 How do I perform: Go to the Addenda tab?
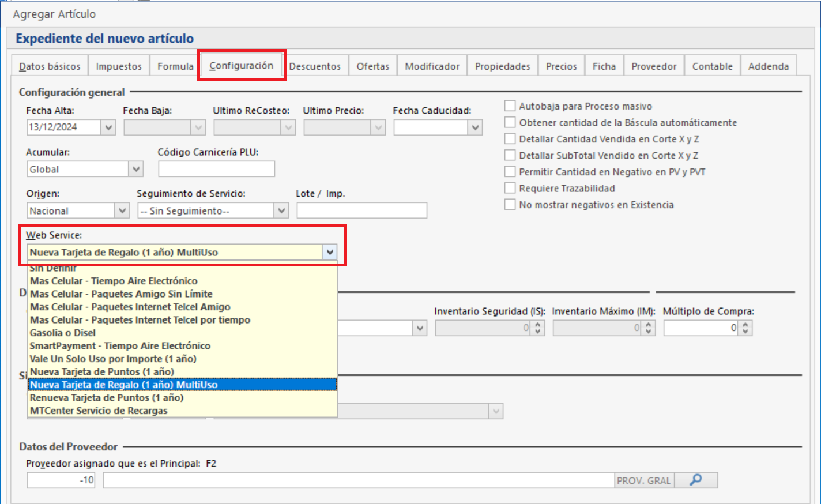pos(769,66)
